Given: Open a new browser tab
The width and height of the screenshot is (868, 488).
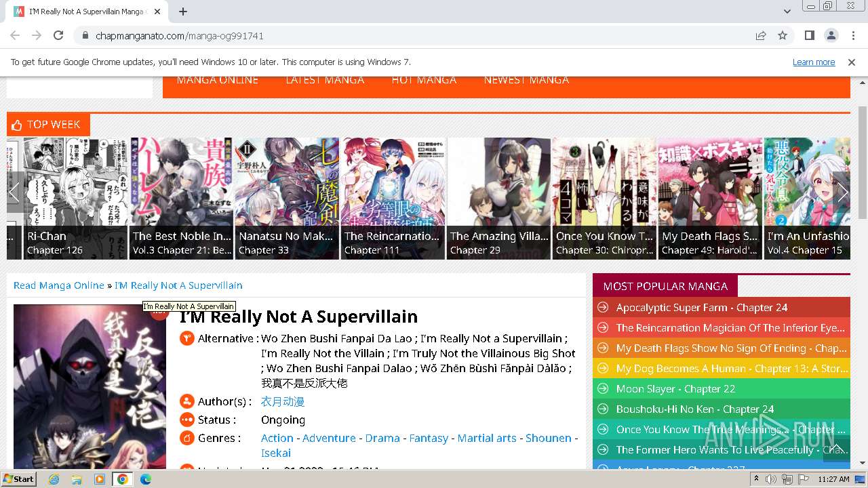Looking at the screenshot, I should tap(183, 12).
